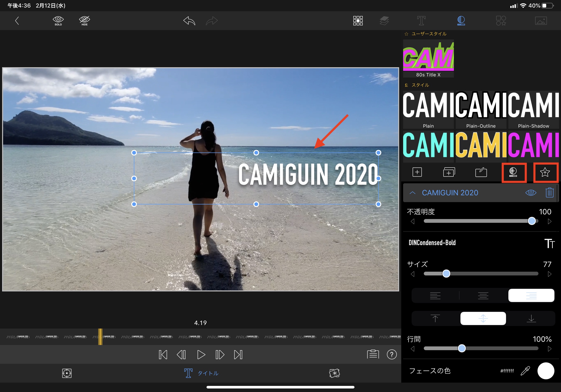Increase size with right stepper arrow

(x=549, y=274)
